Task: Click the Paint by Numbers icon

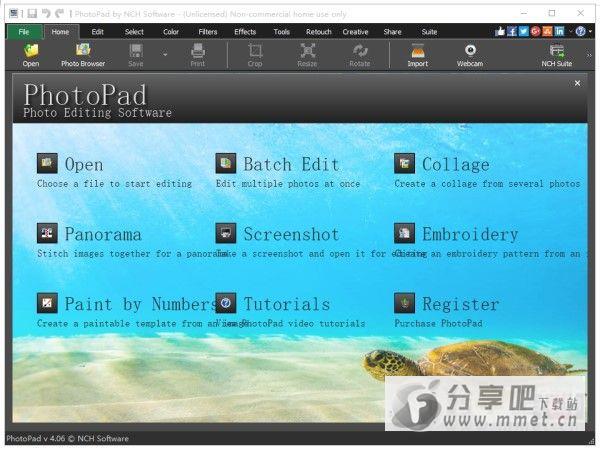Action: 47,303
